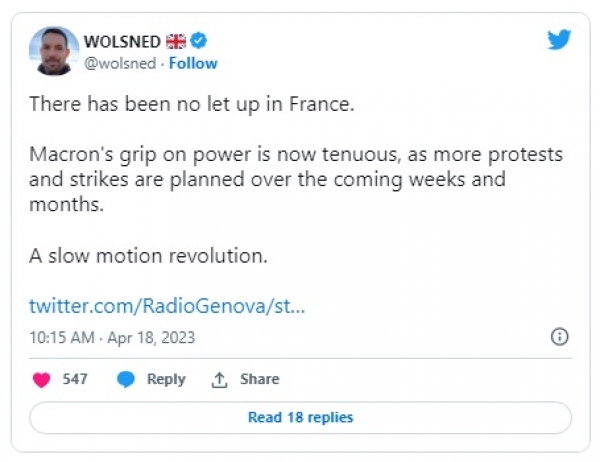Screen dimensions: 600x462
Task: Click the UK flag emoji beside WOLSNED
Action: click(x=176, y=42)
